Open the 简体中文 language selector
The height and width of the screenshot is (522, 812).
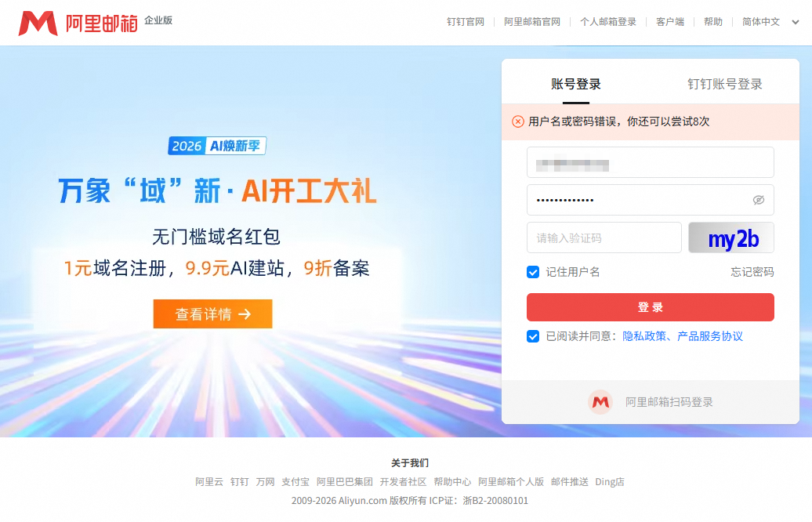[761, 22]
